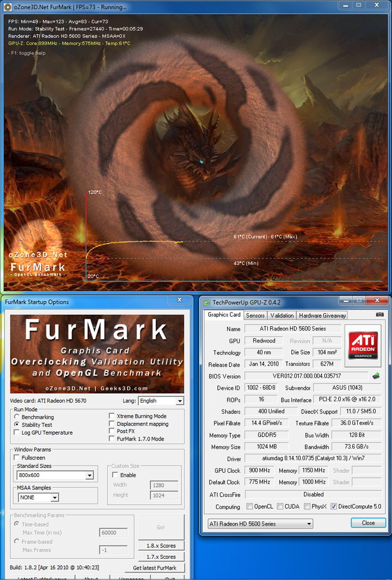Click the custom Height field 1024
Image resolution: width=392 pixels, height=580 pixels.
point(164,495)
